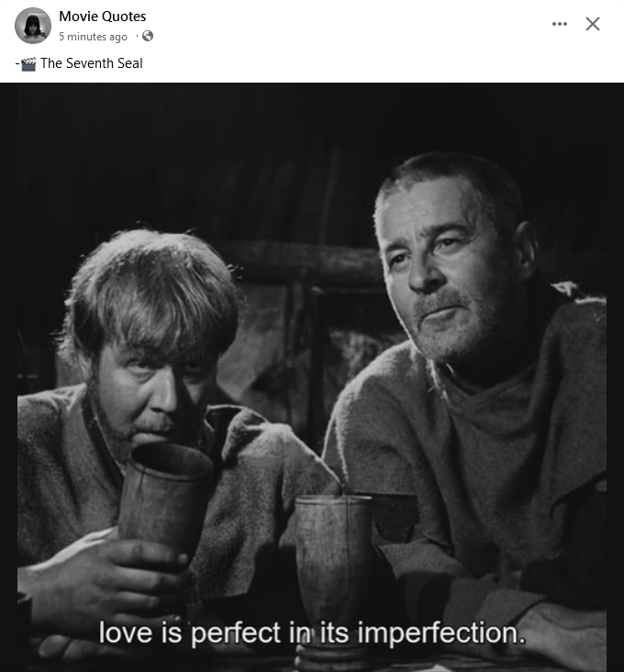Open the Movie Quotes profile avatar
The image size is (624, 672).
tap(33, 26)
